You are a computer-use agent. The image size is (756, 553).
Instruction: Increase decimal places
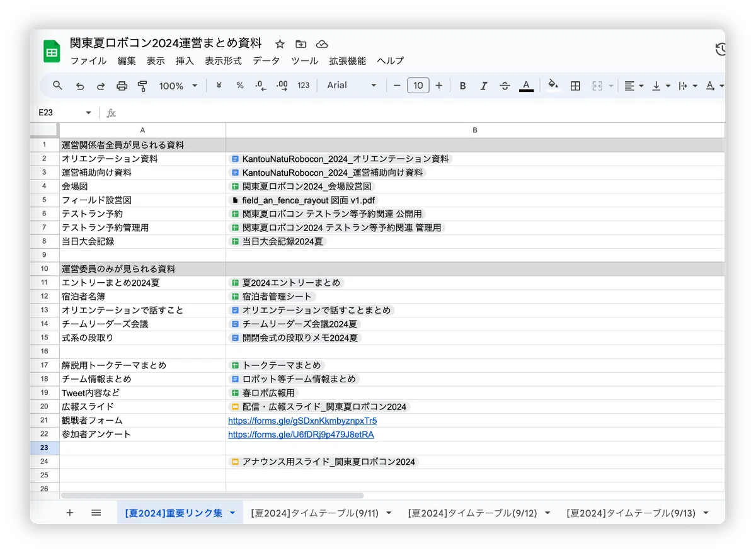coord(282,86)
